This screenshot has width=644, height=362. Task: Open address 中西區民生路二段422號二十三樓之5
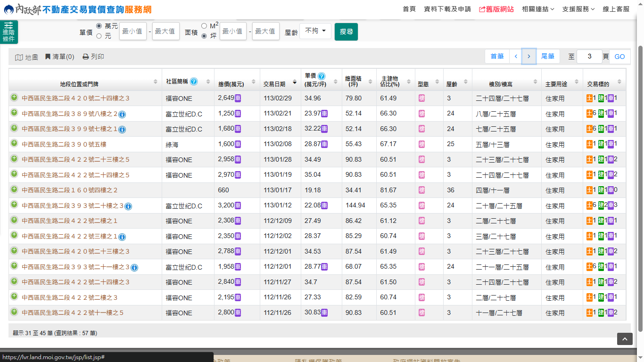[75, 159]
